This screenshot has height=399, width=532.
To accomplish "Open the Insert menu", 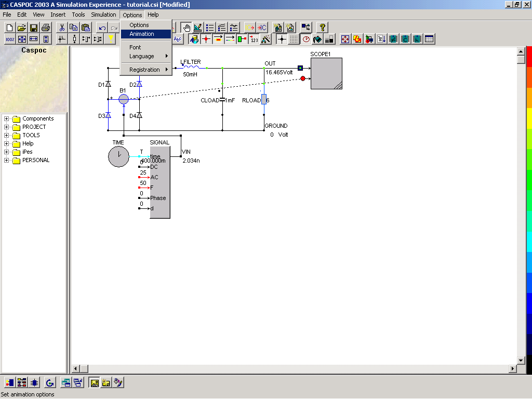I will pyautogui.click(x=58, y=15).
